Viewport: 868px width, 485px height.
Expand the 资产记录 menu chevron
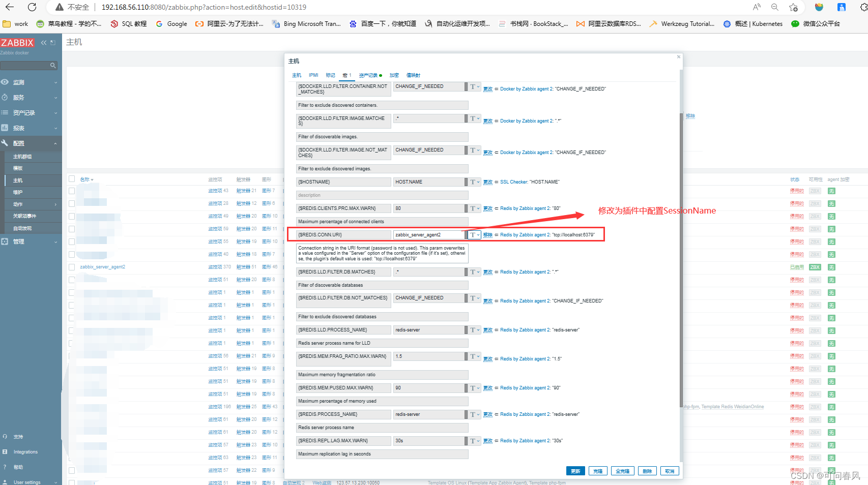55,113
